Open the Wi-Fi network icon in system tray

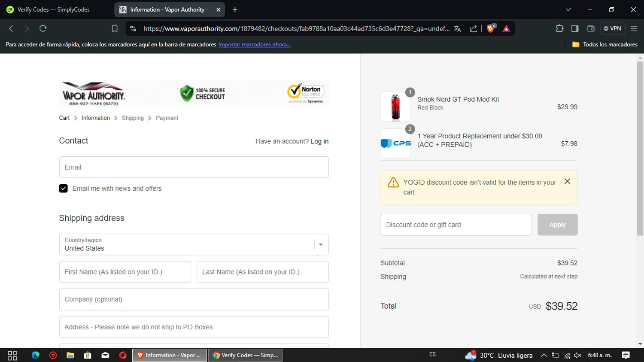click(x=567, y=355)
